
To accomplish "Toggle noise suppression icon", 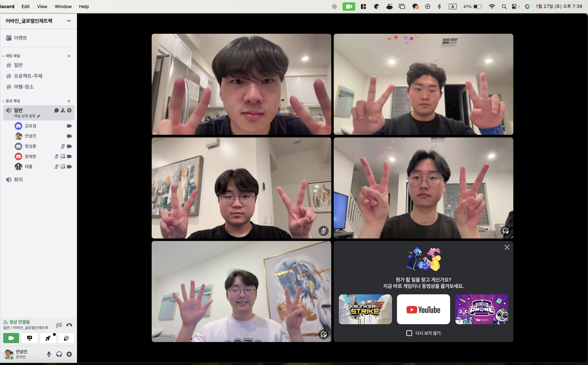I will (x=59, y=325).
